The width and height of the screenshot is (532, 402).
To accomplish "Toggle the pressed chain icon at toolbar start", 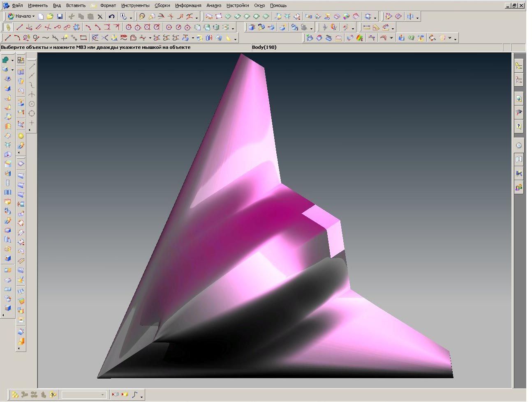I will coord(8,27).
